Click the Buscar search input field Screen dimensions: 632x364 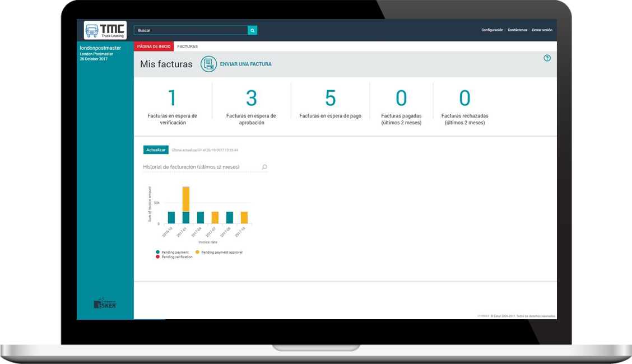tap(190, 30)
